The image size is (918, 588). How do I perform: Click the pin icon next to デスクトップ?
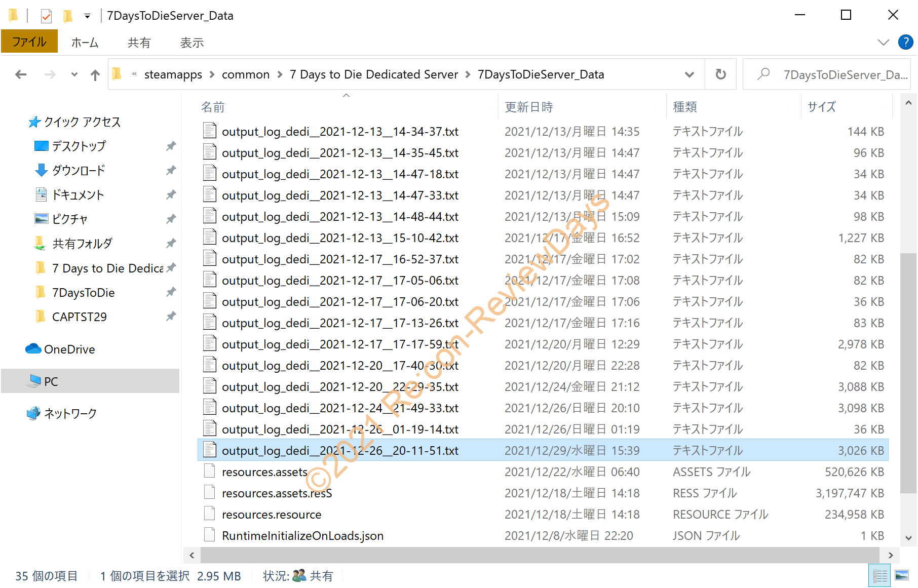coord(171,146)
